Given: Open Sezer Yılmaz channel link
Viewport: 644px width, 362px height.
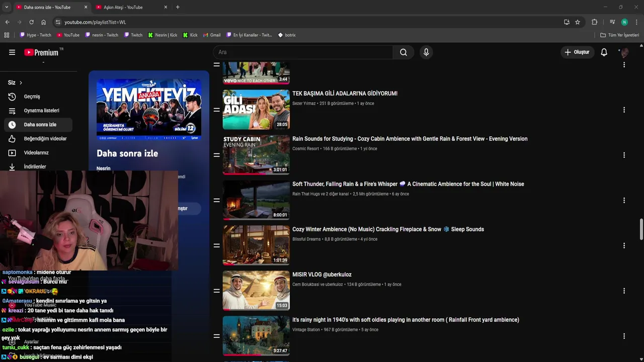Looking at the screenshot, I should pos(304,104).
